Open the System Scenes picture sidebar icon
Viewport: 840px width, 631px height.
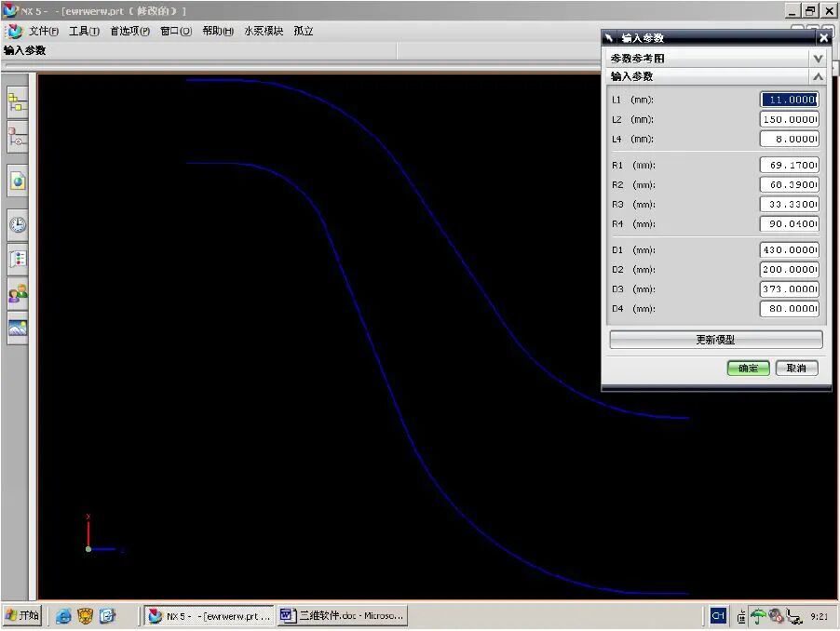[x=17, y=328]
